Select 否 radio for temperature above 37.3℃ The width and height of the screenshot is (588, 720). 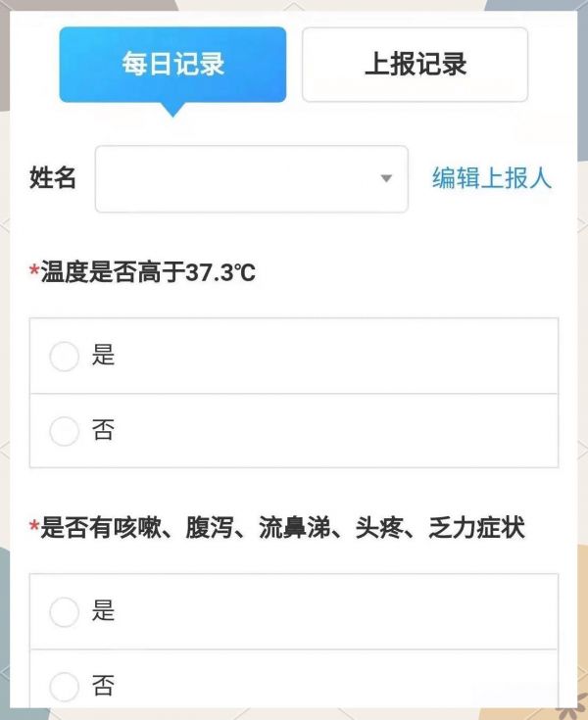pos(65,431)
